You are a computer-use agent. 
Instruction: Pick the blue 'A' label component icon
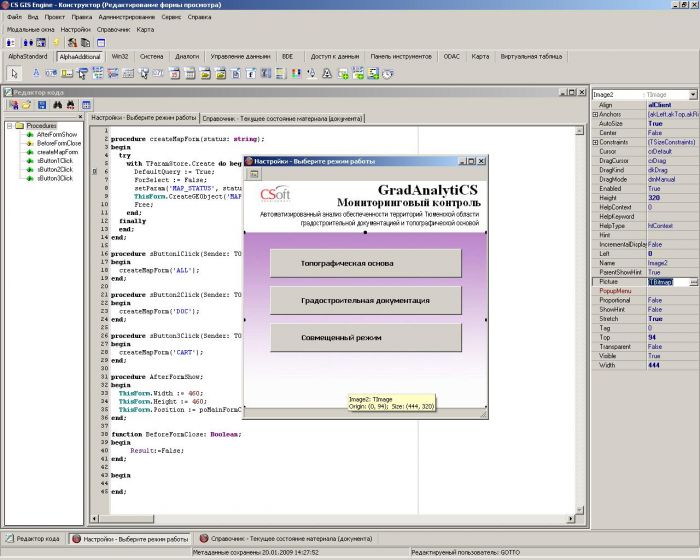pyautogui.click(x=37, y=73)
